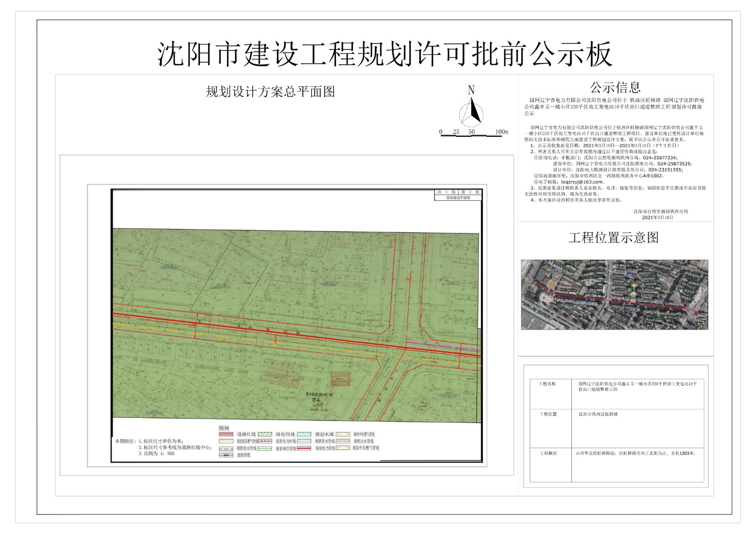The image size is (756, 534).
Task: Click the yellow 现状低压燃气管线 color swatch
Action: tap(225, 441)
